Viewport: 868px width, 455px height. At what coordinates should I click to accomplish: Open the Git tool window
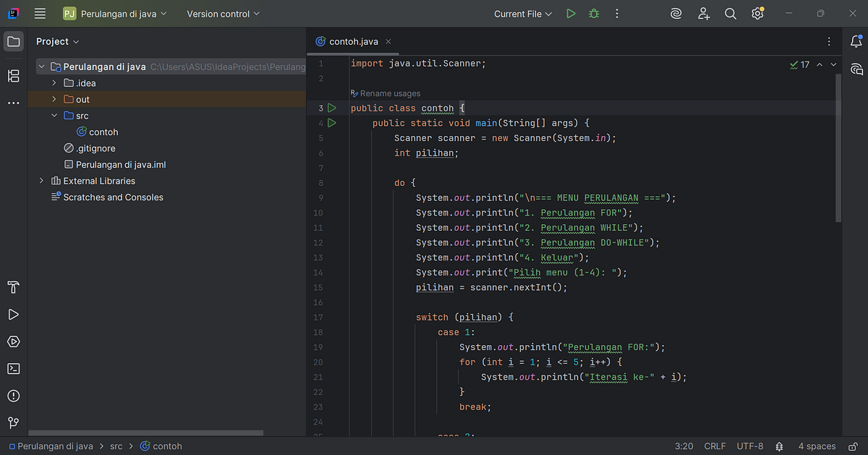tap(12, 422)
